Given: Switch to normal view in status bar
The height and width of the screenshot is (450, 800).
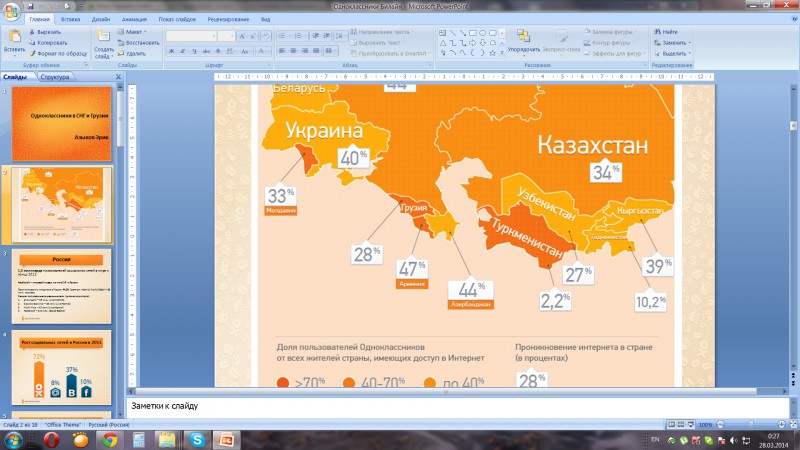Looking at the screenshot, I should [671, 424].
